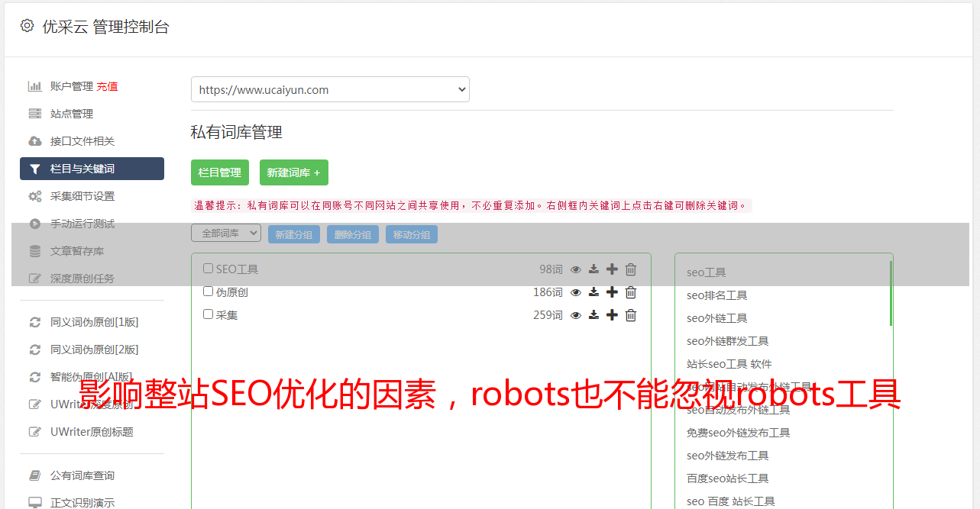
Task: Open 账户管理 via its bar-chart icon
Action: (34, 86)
